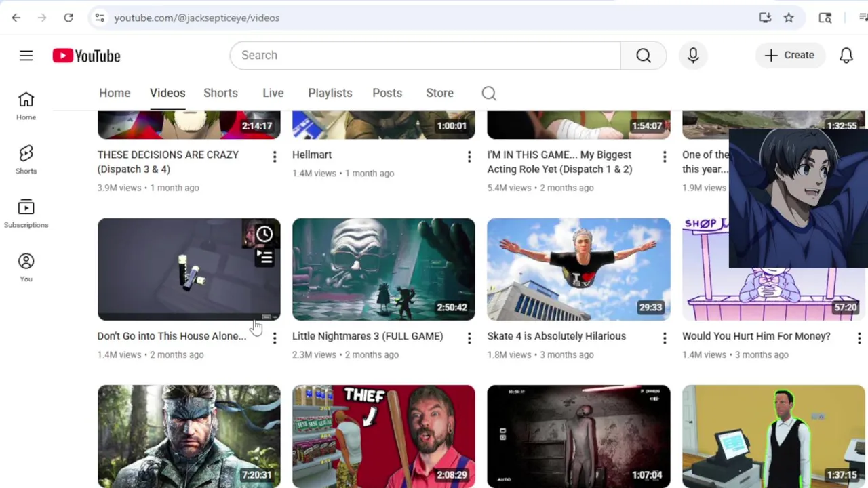Viewport: 868px width, 488px height.
Task: Click '5.4M views • 2 months ago' text
Action: click(540, 188)
